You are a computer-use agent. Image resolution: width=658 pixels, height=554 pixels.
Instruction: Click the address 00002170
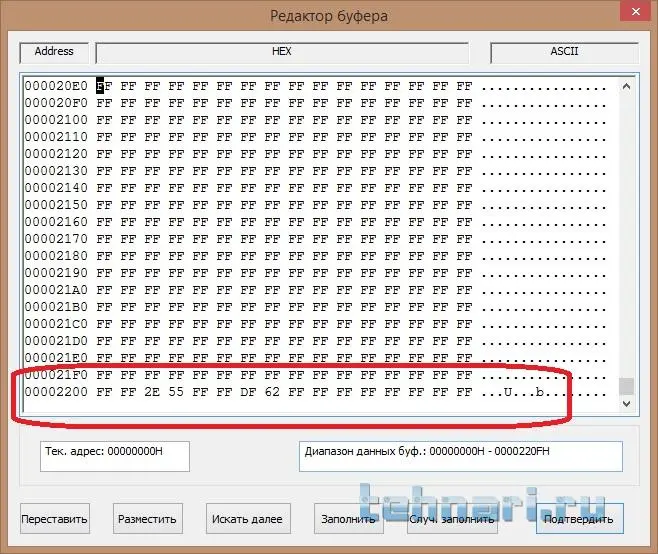point(56,239)
